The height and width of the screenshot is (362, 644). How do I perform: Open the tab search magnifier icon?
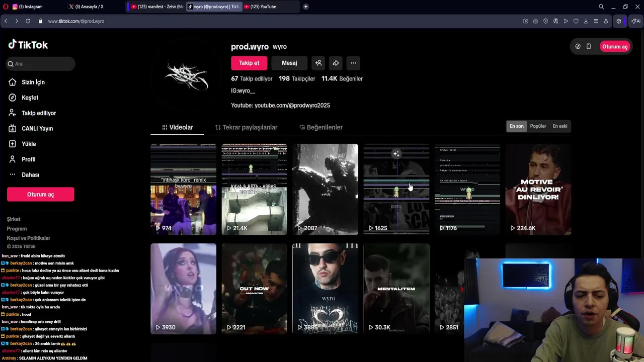tap(601, 7)
